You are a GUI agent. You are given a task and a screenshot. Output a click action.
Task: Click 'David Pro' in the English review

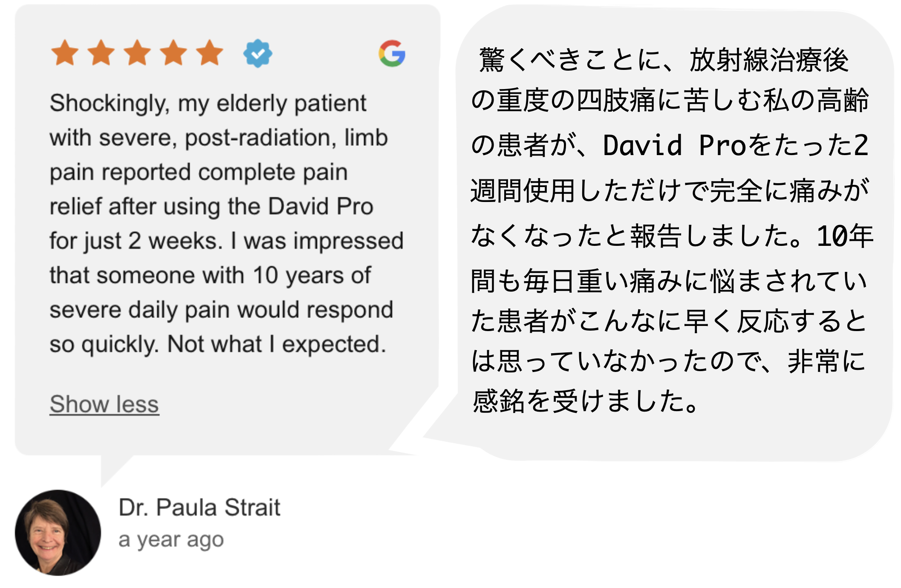321,207
